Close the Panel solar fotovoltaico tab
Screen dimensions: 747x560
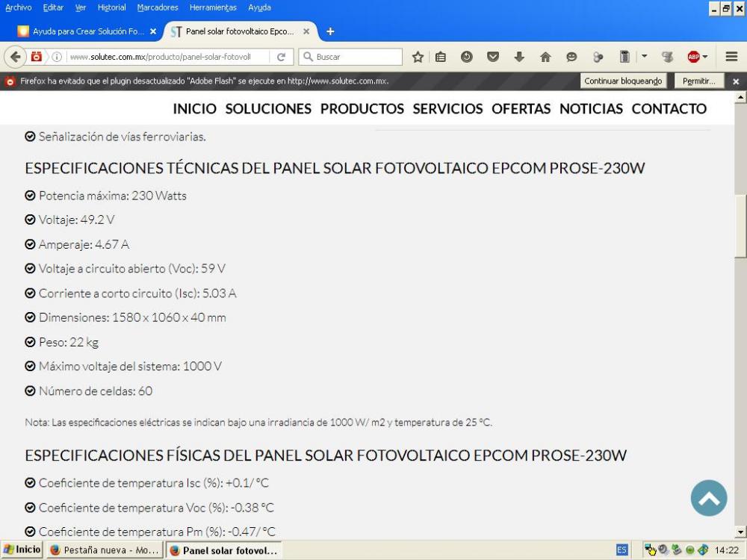(x=306, y=31)
